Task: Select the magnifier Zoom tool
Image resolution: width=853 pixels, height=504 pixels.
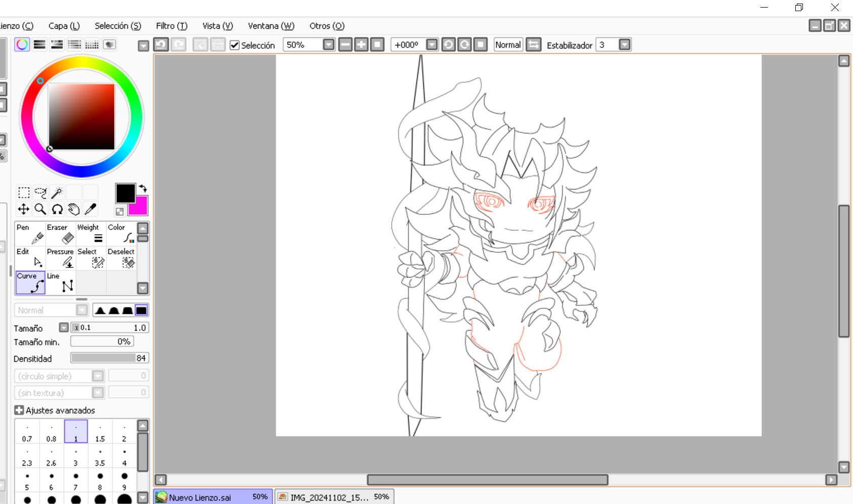Action: pyautogui.click(x=40, y=209)
